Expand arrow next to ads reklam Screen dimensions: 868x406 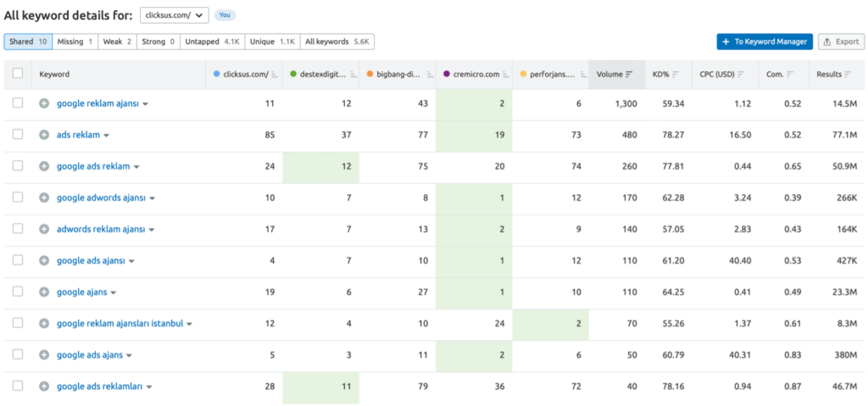(x=107, y=136)
